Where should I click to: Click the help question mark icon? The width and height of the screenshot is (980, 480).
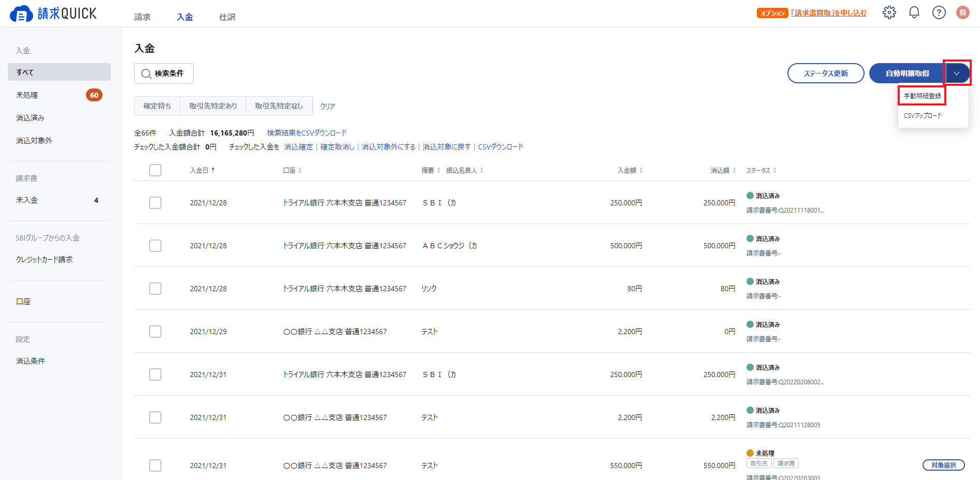(939, 12)
